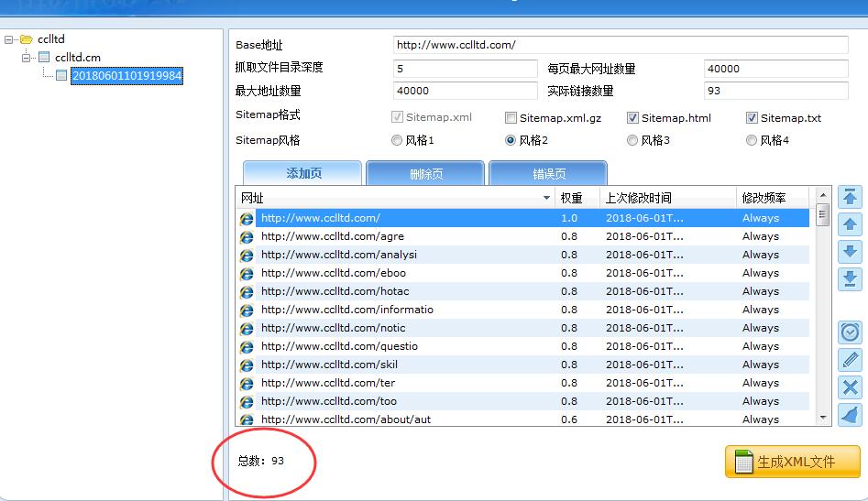Click the IE icon beside the informatio URL

click(x=247, y=310)
